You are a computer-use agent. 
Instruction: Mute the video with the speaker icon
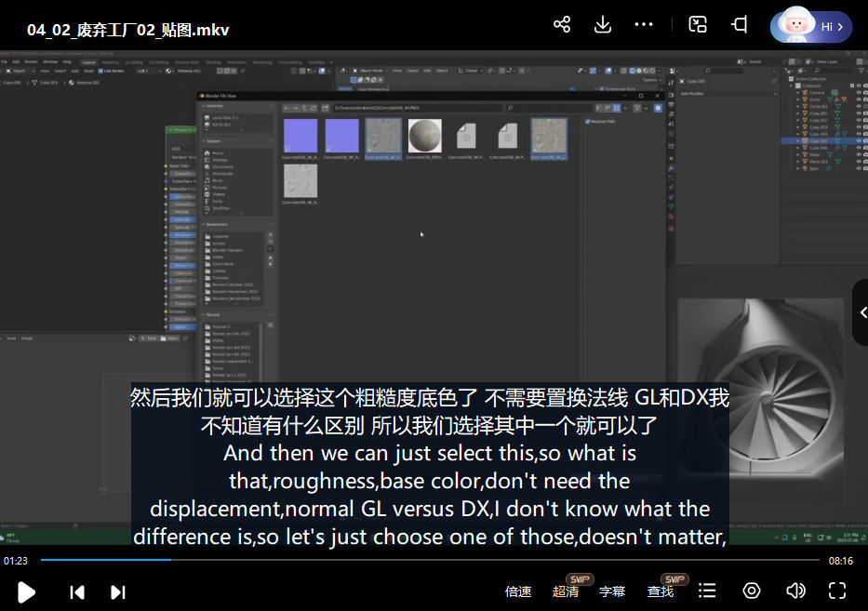click(795, 591)
